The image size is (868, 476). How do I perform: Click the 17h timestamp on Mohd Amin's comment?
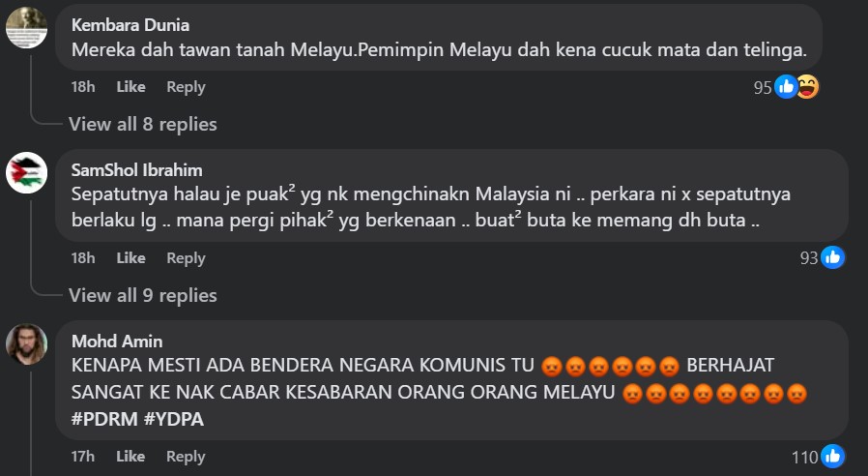[82, 456]
